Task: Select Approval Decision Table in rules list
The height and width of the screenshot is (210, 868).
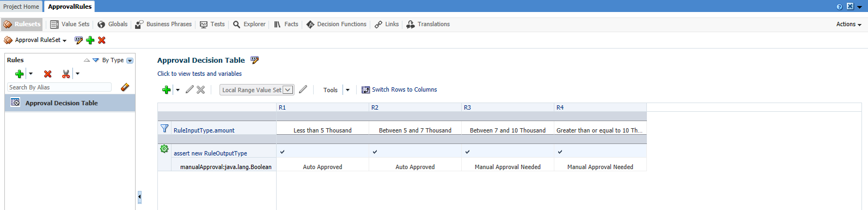Action: (x=70, y=103)
